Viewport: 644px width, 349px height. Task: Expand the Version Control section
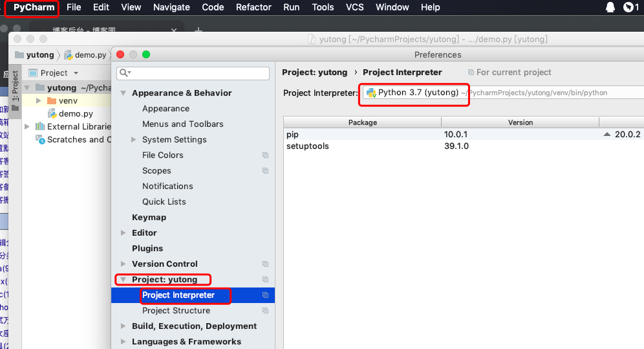pos(123,264)
